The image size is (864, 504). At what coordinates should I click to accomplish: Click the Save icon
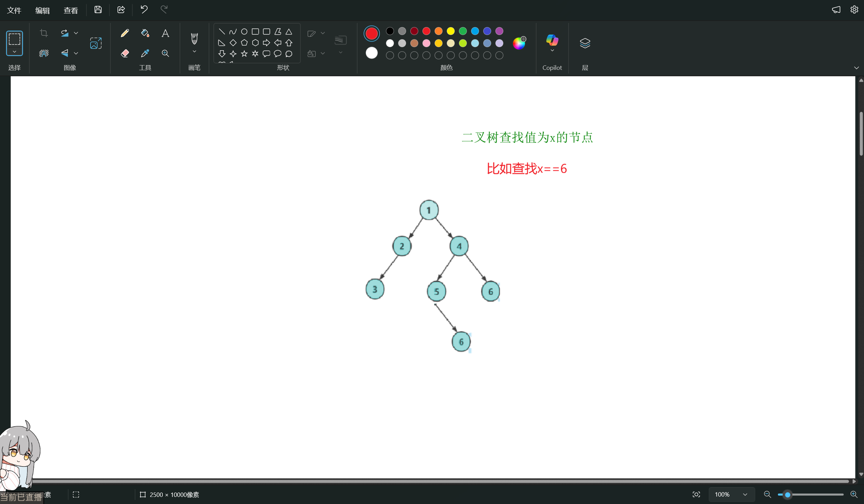(x=98, y=9)
